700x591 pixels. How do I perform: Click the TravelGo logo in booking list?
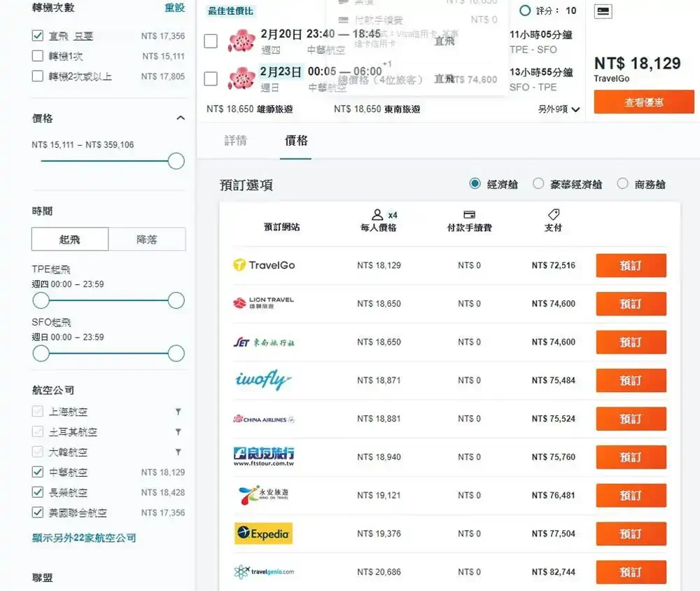tap(264, 265)
